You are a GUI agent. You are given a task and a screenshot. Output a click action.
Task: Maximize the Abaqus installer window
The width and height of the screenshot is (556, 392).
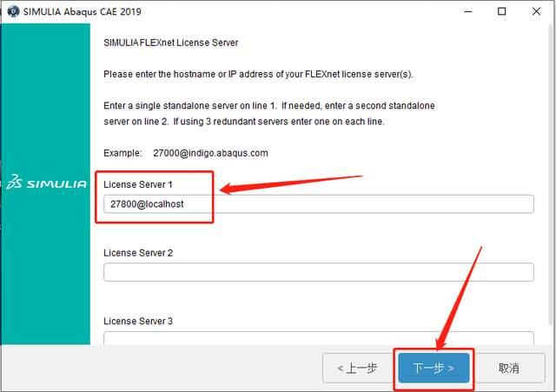tap(502, 11)
